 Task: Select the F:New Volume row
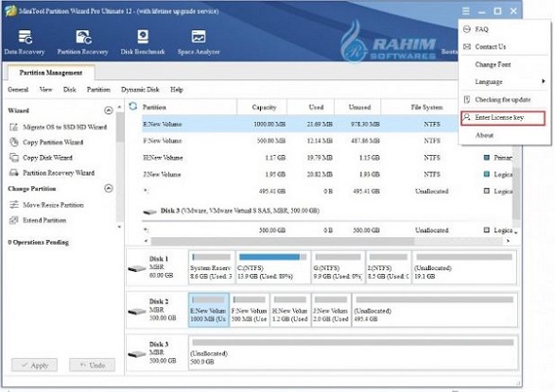[x=300, y=141]
